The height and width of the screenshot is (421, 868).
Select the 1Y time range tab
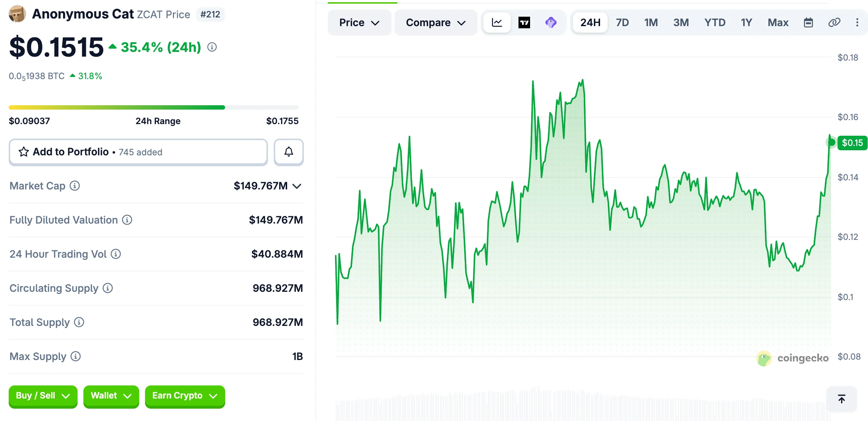[747, 23]
